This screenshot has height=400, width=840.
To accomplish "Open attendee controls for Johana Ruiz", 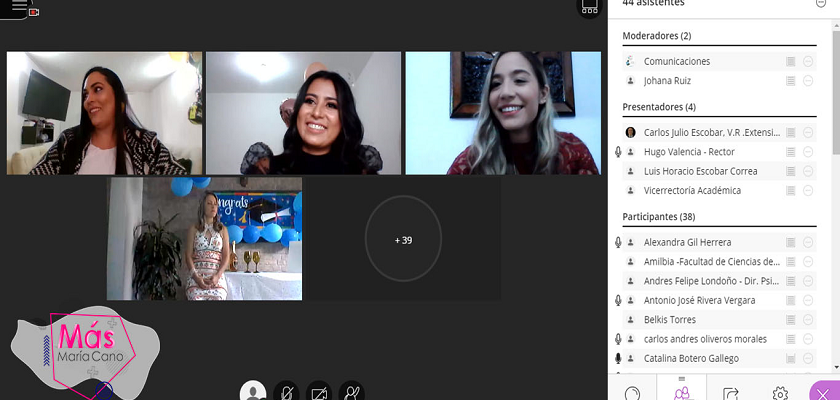I will tap(808, 81).
